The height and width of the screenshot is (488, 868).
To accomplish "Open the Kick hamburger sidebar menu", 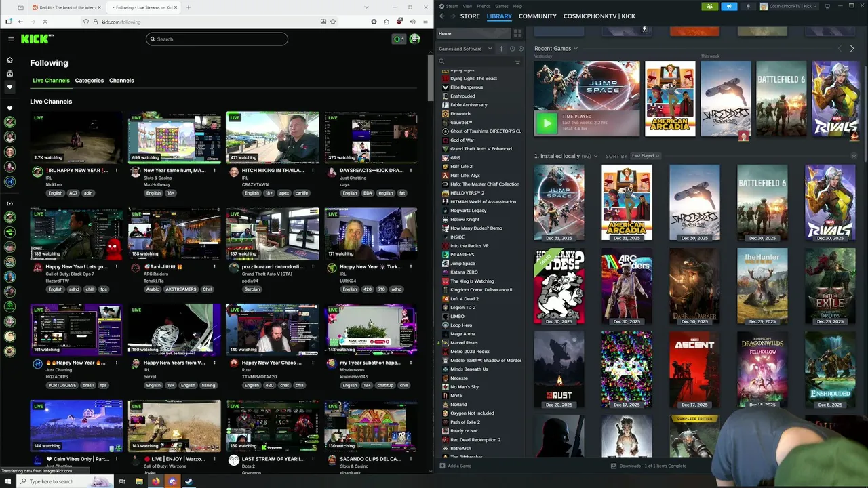I will point(11,39).
